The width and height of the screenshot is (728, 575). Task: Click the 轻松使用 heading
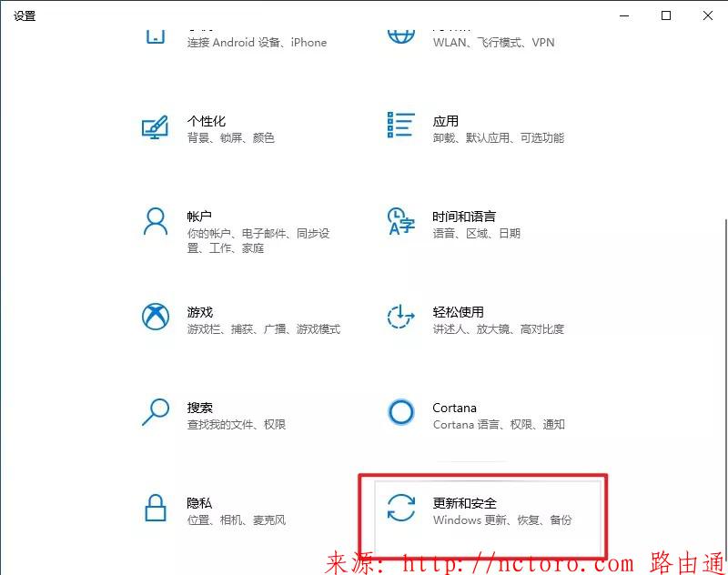click(458, 312)
